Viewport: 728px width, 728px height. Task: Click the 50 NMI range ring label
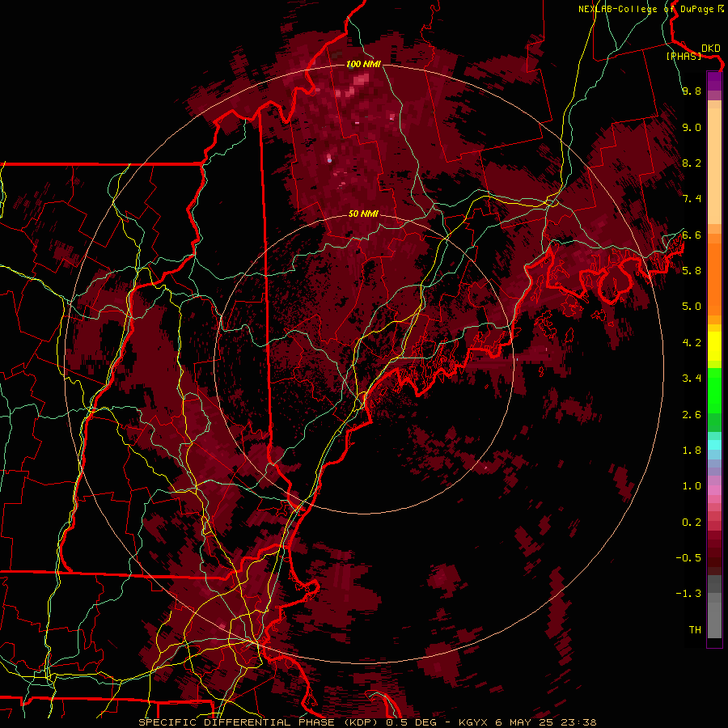pyautogui.click(x=363, y=214)
